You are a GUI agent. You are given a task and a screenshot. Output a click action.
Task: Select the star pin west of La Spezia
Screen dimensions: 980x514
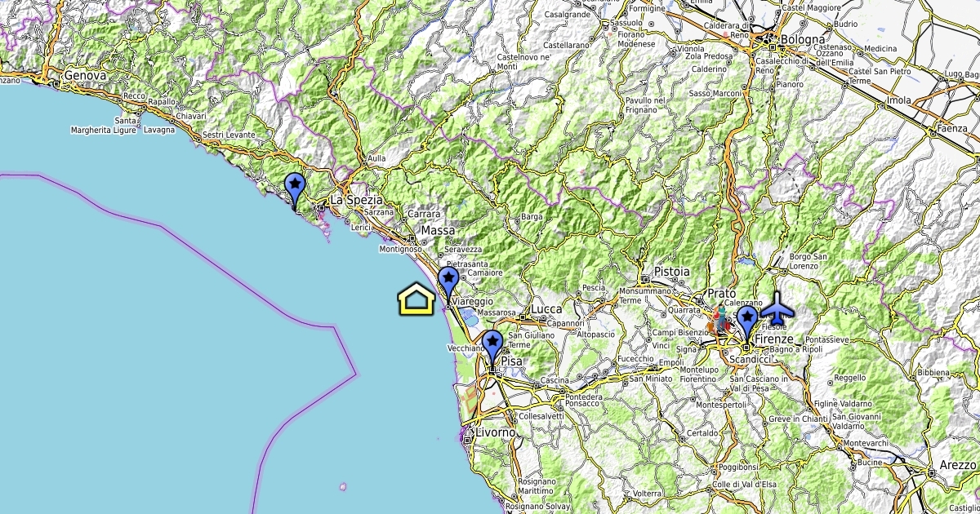[294, 188]
